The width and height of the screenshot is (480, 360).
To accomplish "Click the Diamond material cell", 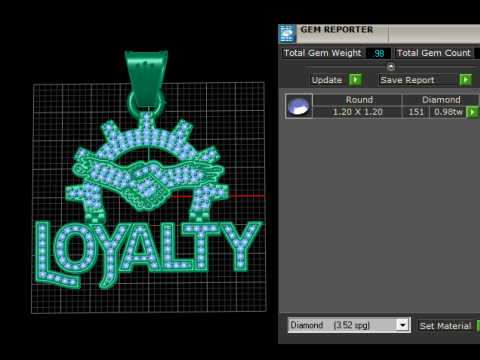I will tap(441, 100).
